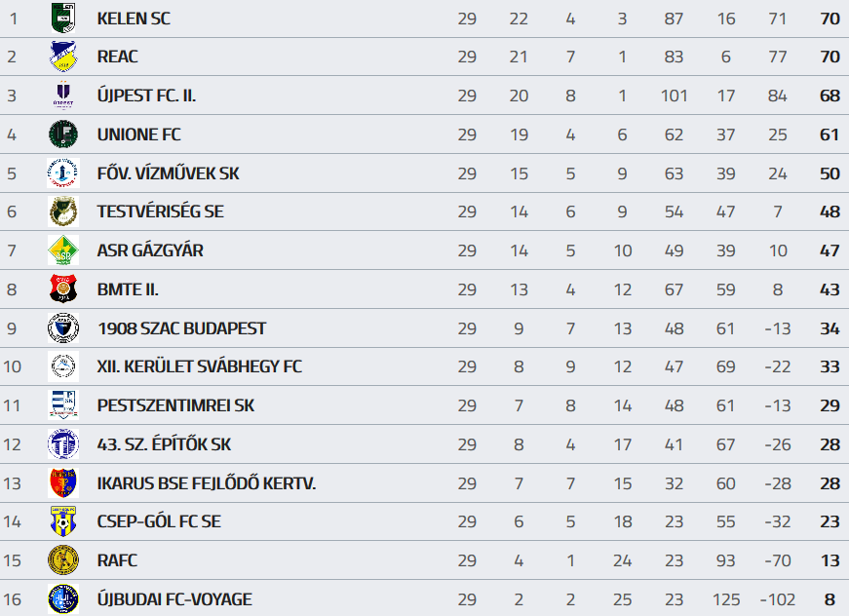Open the 43. SZ. ÉPÍTŐK SK link
Image resolution: width=849 pixels, height=616 pixels.
pyautogui.click(x=164, y=444)
